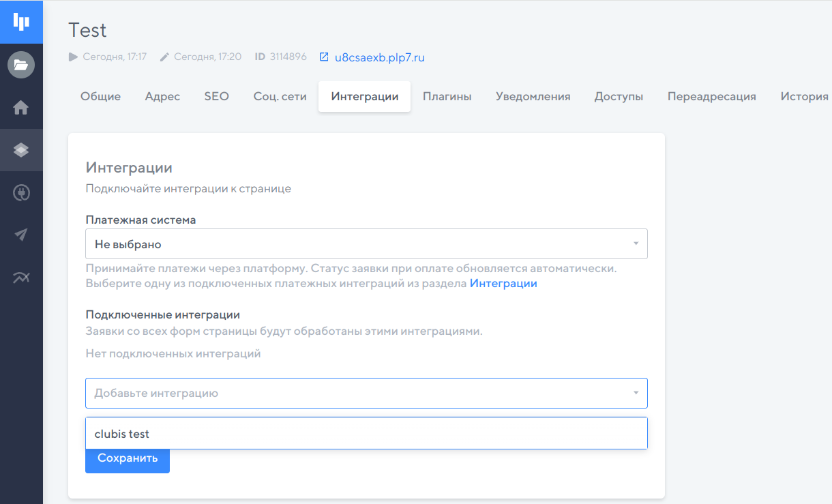
Task: Click the external link icon by URL
Action: pyautogui.click(x=324, y=57)
